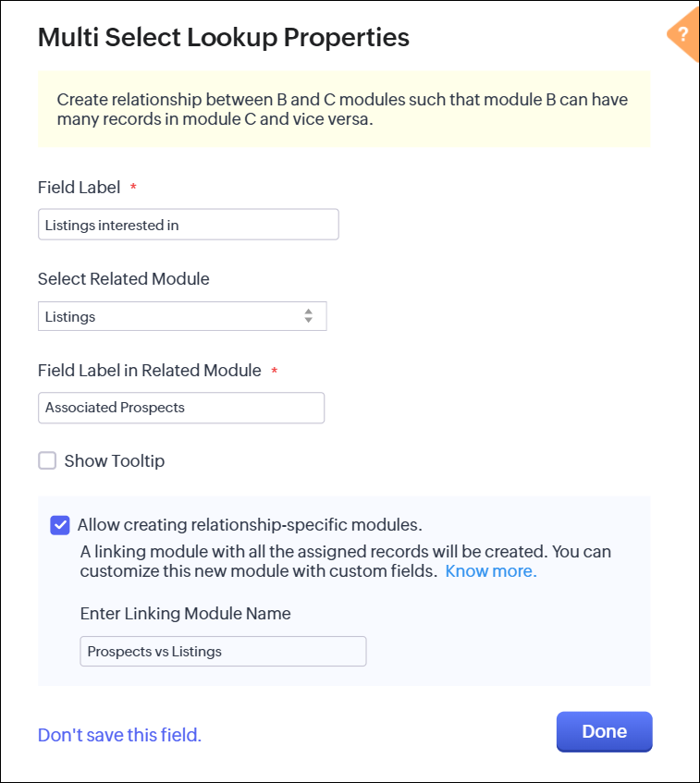Viewport: 700px width, 783px height.
Task: Click the up-down arrows on Listings dropdown
Action: pyautogui.click(x=309, y=316)
